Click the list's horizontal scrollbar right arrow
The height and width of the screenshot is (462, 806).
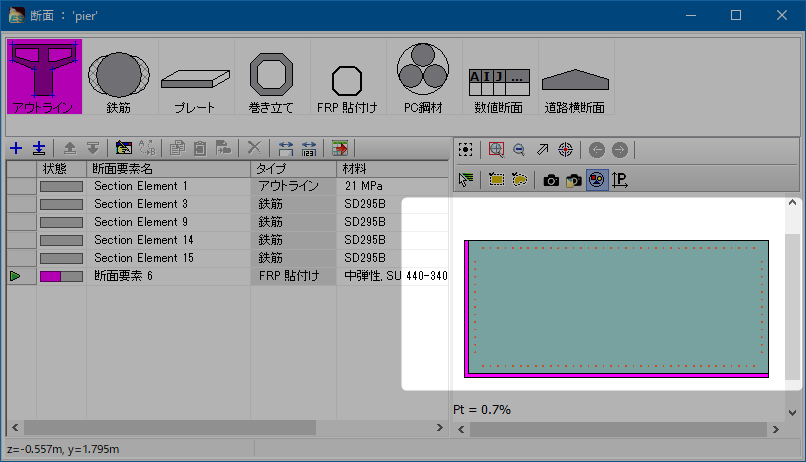pos(439,428)
